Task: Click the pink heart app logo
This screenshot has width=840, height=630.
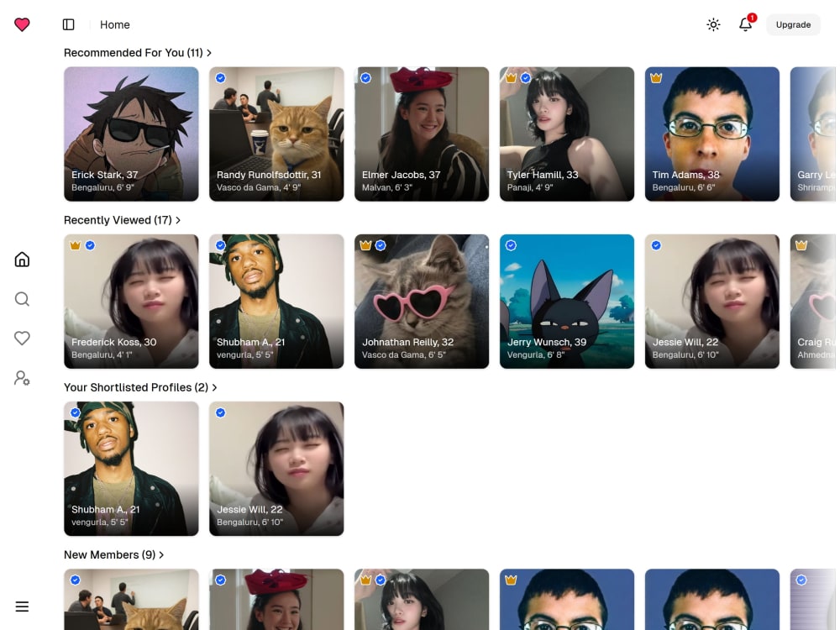Action: pyautogui.click(x=22, y=24)
